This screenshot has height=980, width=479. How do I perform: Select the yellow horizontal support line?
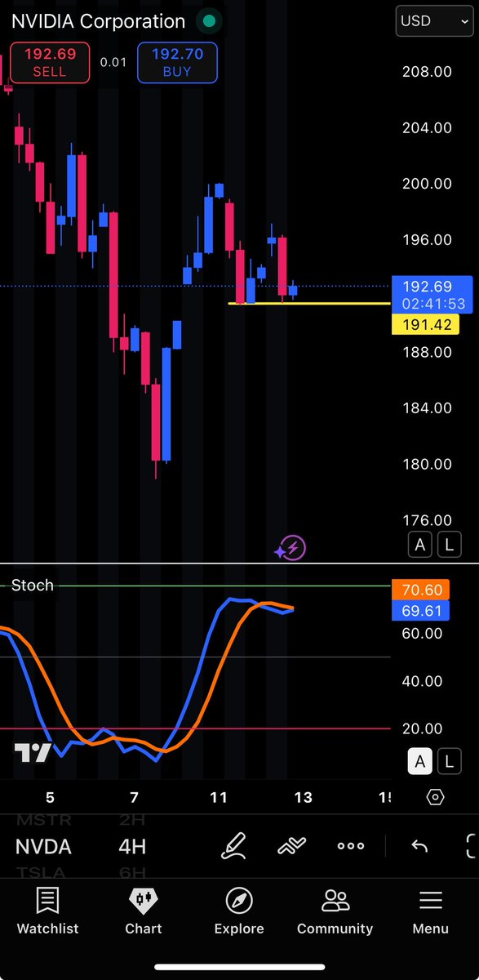[x=310, y=304]
